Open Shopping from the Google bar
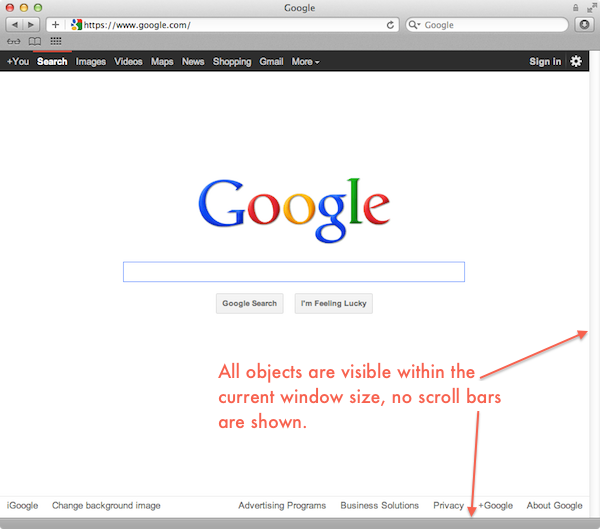 pos(232,62)
